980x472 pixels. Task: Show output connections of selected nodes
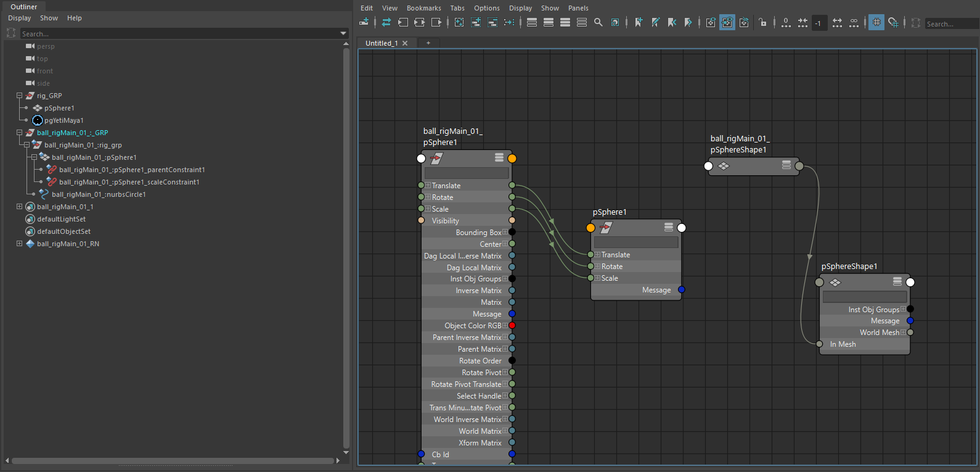click(x=436, y=22)
